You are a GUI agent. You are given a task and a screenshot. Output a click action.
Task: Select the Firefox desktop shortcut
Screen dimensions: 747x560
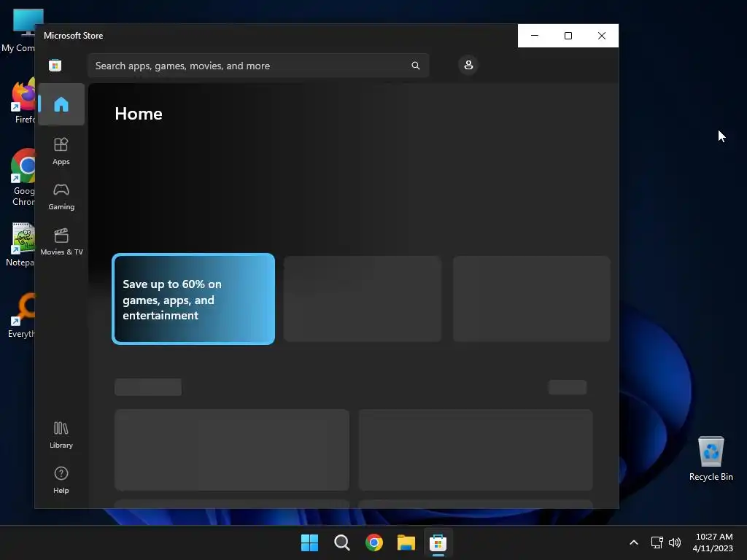point(23,101)
